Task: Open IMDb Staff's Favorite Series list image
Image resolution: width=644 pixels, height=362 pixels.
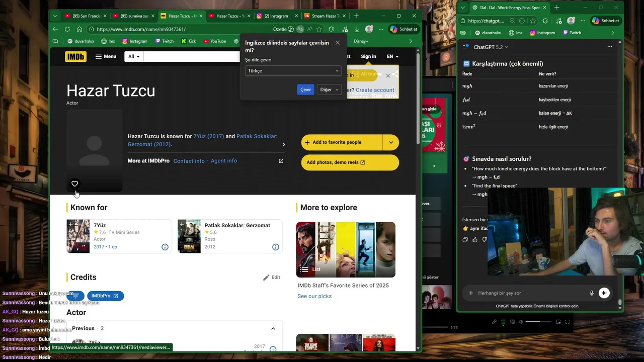Action: [346, 249]
